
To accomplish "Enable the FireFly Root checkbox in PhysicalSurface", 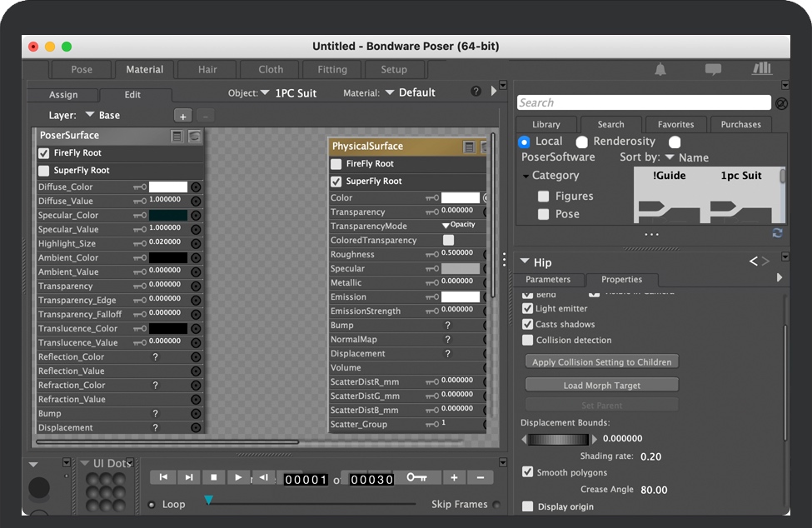I will click(x=336, y=164).
